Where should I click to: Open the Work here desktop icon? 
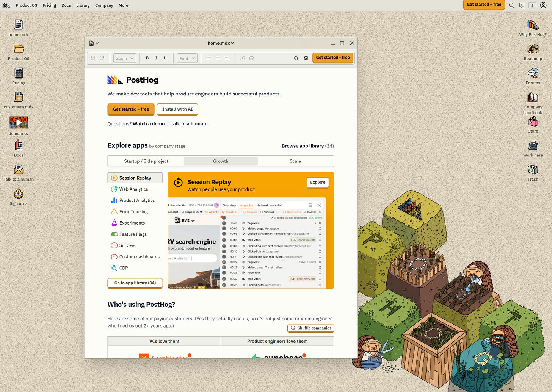click(533, 145)
